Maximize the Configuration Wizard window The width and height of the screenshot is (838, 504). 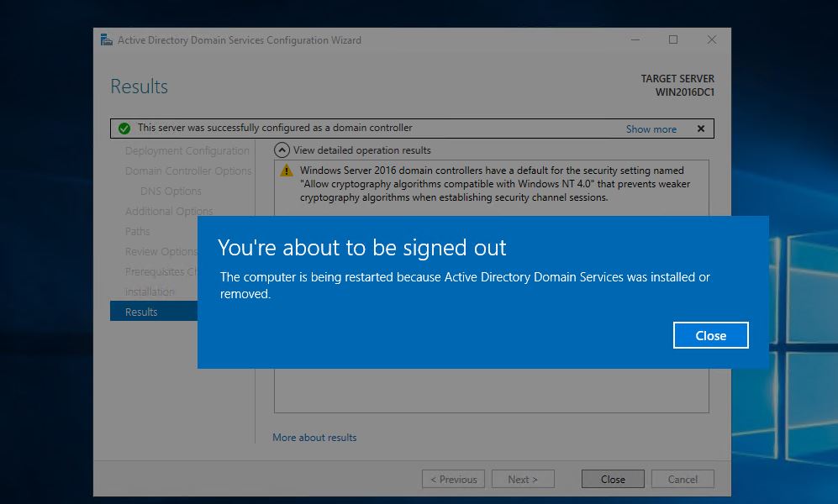click(x=673, y=39)
